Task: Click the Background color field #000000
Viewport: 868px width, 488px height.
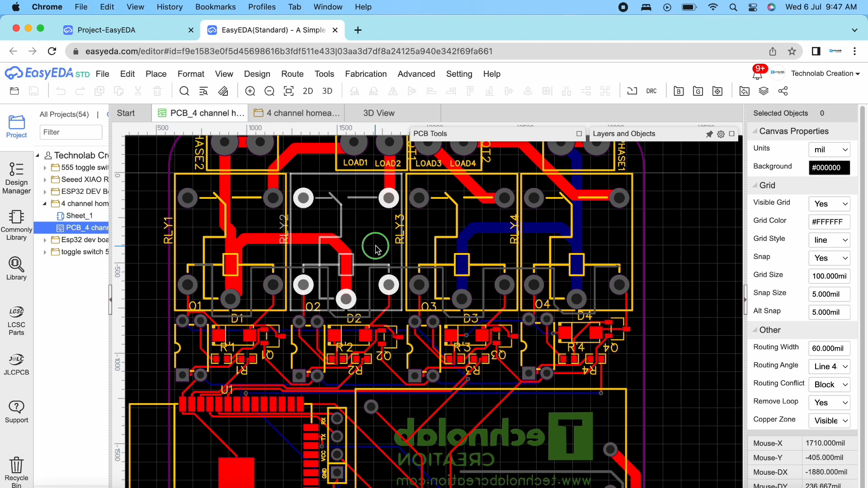Action: tap(829, 168)
